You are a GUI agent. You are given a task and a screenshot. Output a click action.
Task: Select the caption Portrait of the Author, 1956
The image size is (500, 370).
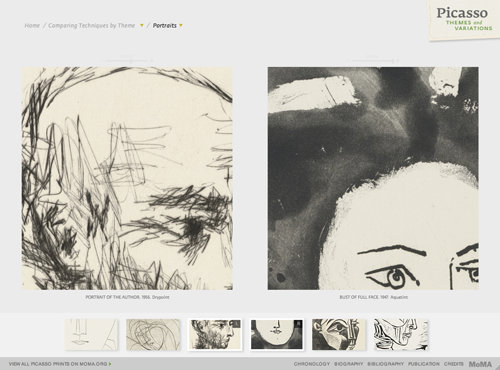(x=127, y=297)
